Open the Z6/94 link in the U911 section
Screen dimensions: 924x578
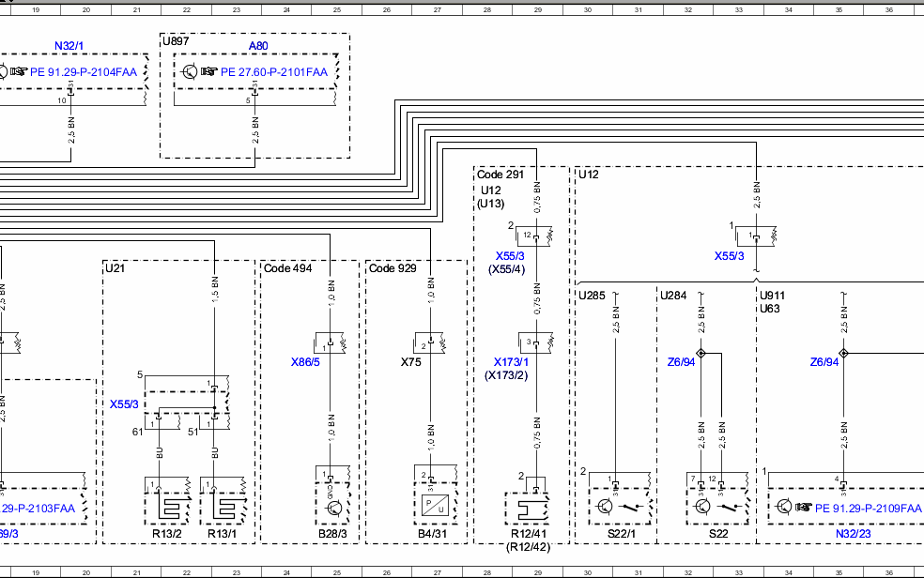click(x=824, y=362)
